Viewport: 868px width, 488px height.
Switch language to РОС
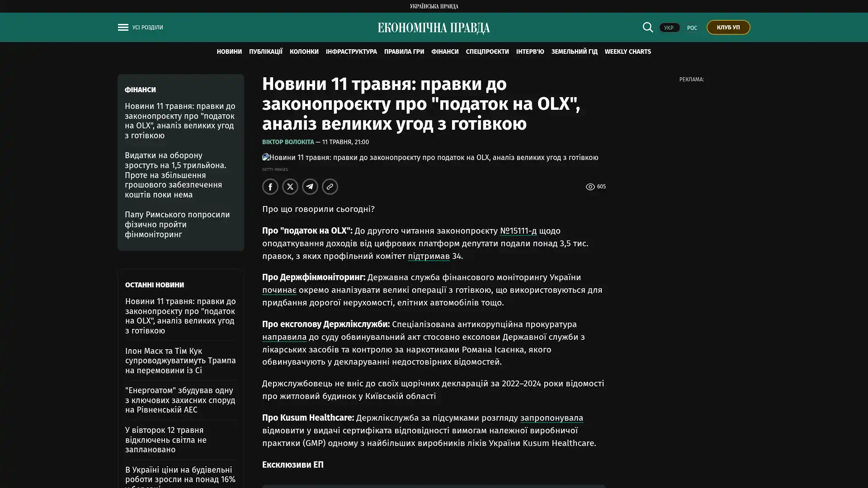(x=692, y=28)
